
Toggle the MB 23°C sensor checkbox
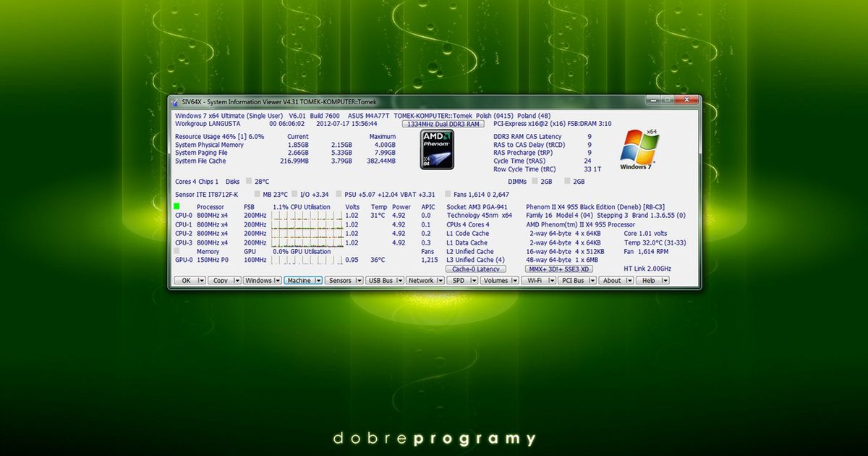tap(257, 194)
